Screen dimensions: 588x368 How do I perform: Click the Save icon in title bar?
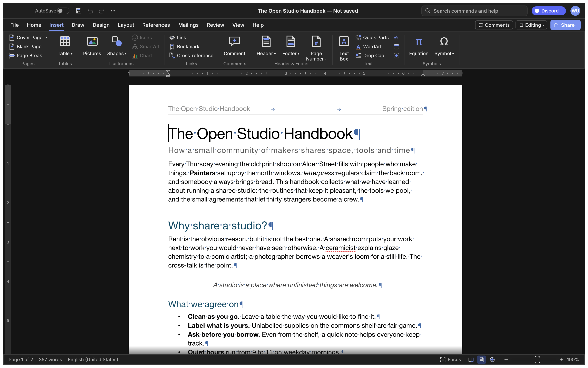(78, 11)
